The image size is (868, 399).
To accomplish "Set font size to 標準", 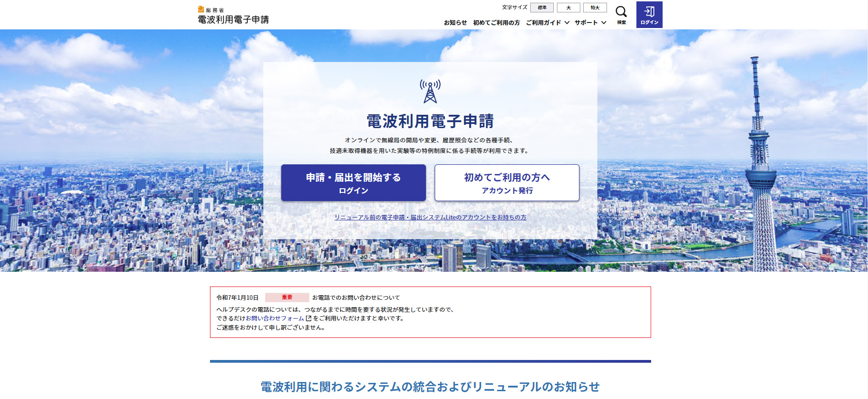I will click(x=542, y=7).
